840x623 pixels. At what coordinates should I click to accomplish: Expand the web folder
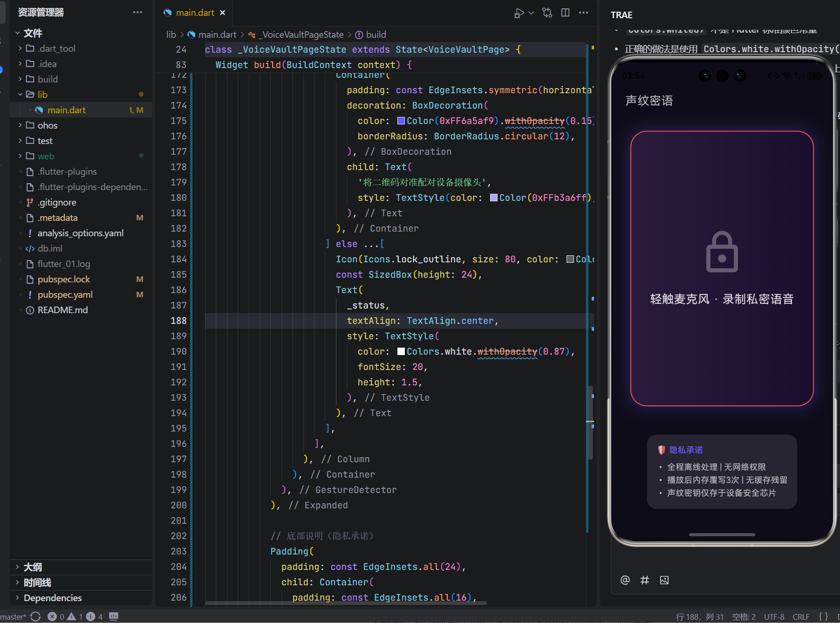pos(20,156)
